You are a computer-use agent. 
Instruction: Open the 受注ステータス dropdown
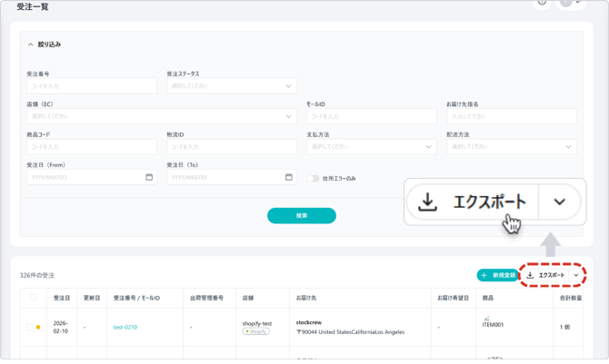232,86
